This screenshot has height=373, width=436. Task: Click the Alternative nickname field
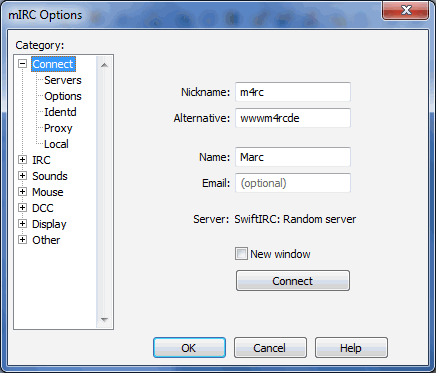[293, 118]
